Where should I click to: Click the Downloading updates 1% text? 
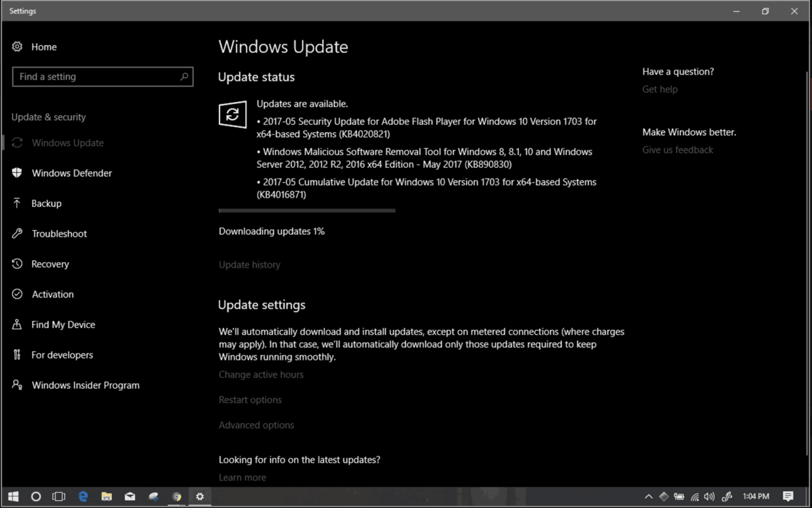click(x=272, y=232)
